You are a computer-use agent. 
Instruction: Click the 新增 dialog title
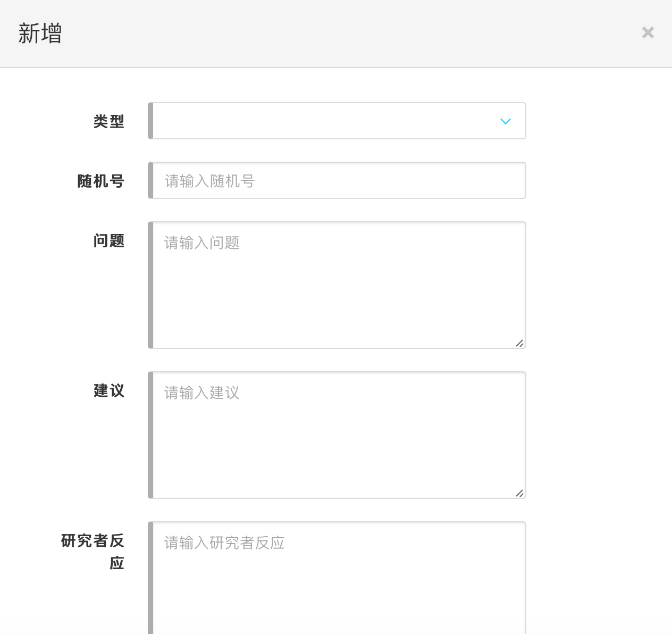click(x=40, y=33)
